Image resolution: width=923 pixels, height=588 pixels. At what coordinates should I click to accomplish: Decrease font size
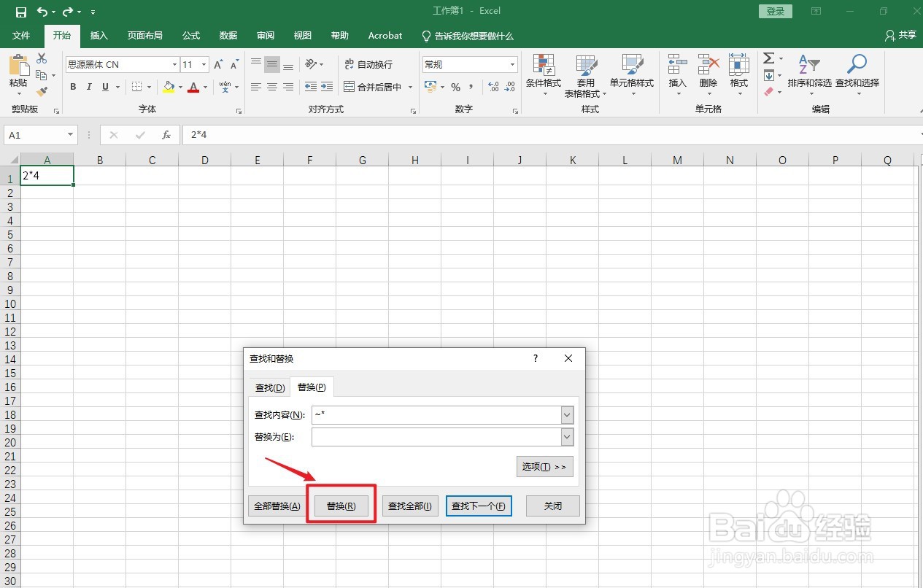[x=234, y=65]
